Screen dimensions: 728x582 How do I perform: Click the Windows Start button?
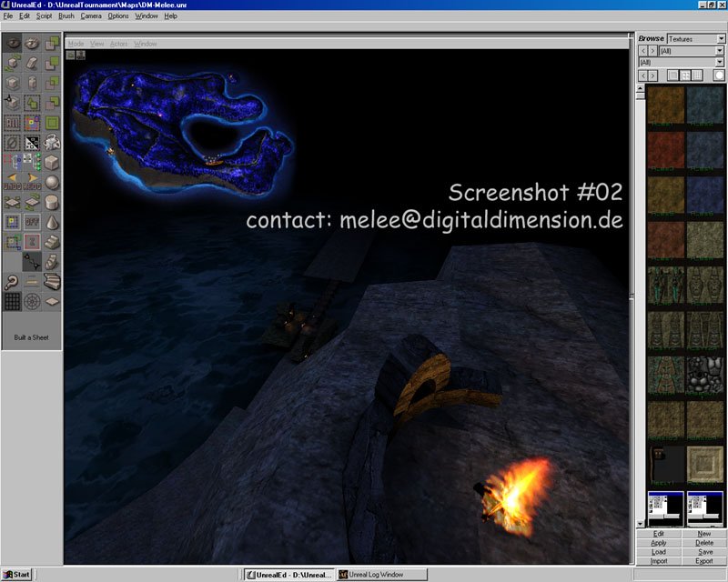click(x=16, y=575)
